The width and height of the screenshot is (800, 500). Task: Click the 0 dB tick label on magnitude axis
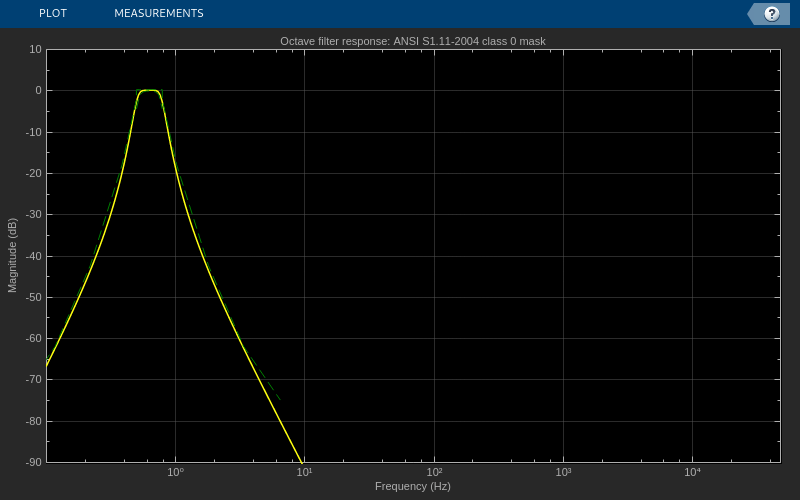38,91
